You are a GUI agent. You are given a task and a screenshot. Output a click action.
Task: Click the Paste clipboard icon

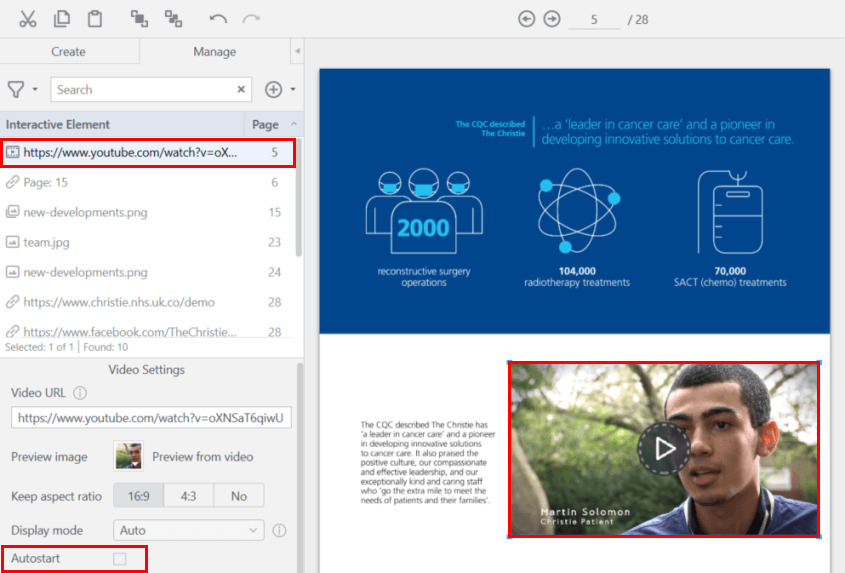95,19
